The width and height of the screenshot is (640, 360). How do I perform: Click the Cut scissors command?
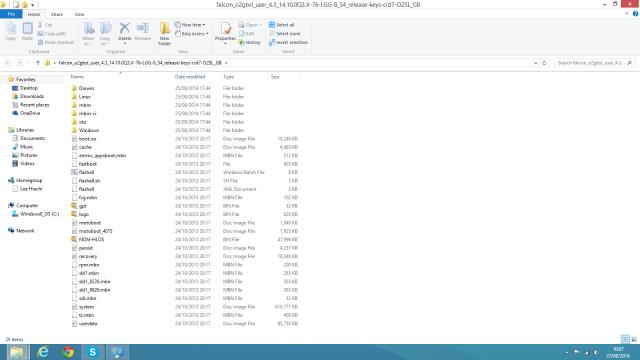(x=45, y=25)
